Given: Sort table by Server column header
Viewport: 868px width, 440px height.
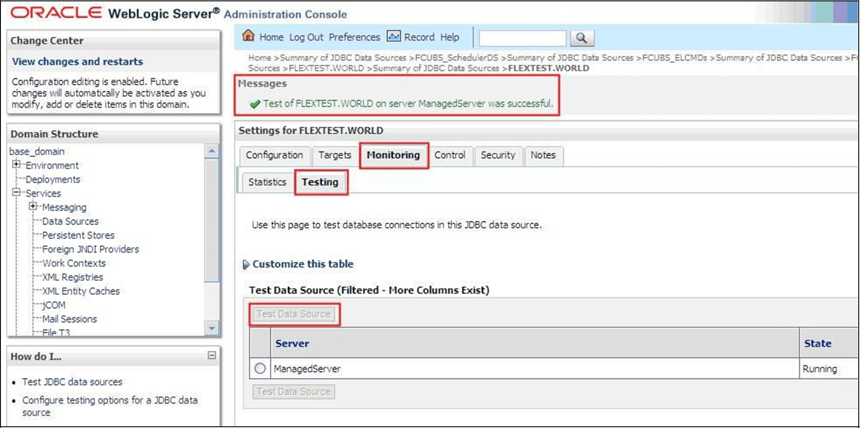Looking at the screenshot, I should tap(292, 343).
